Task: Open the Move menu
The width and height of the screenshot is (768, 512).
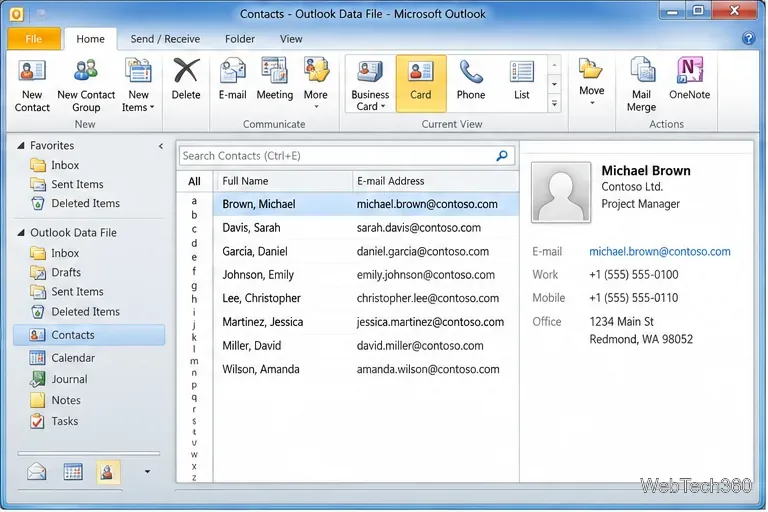Action: (591, 81)
